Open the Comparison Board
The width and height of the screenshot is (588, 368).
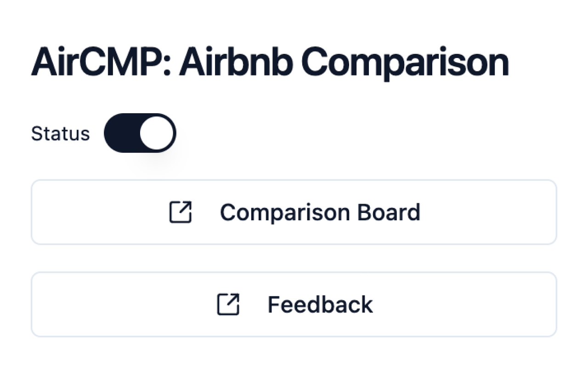(294, 212)
